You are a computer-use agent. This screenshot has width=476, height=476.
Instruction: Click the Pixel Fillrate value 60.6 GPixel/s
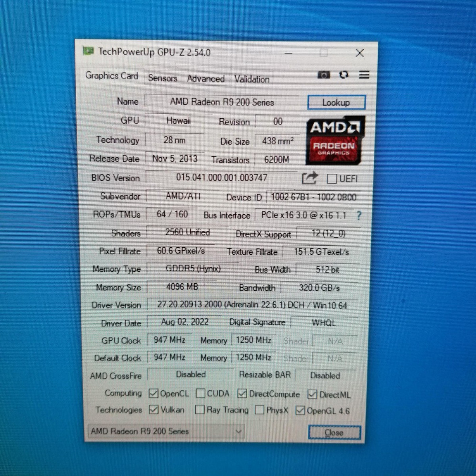[181, 251]
